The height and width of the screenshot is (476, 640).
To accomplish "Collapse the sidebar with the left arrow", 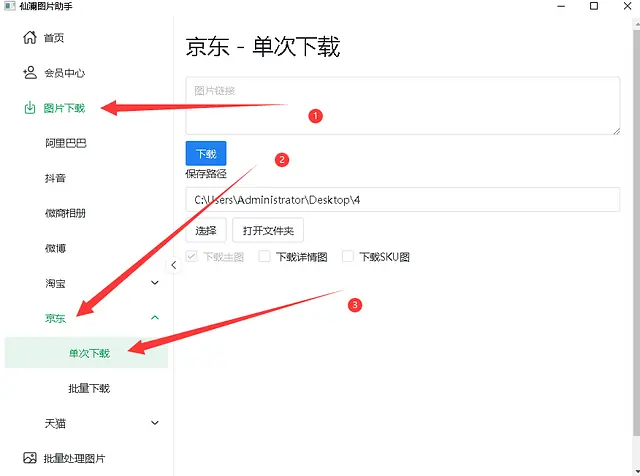I will (x=173, y=265).
